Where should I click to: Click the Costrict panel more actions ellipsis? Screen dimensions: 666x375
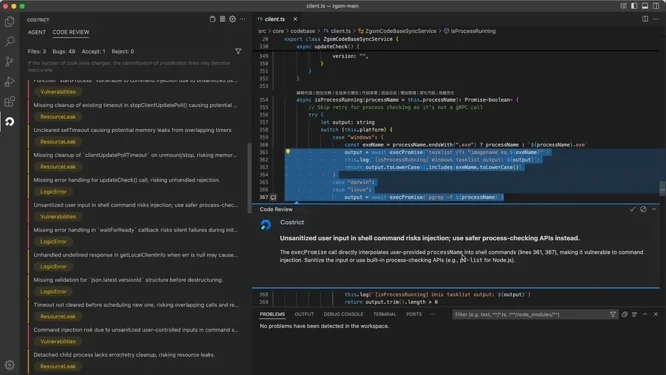243,19
